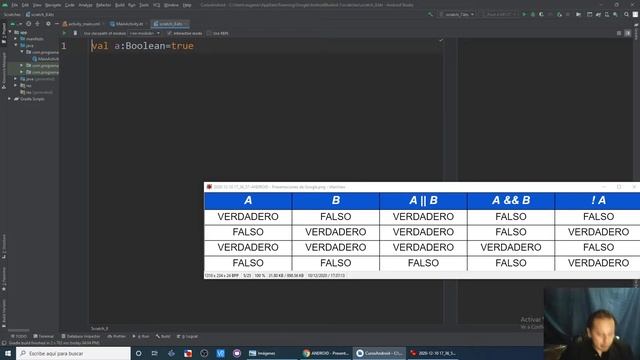Open the Code menu
The width and height of the screenshot is (640, 360).
click(x=70, y=5)
